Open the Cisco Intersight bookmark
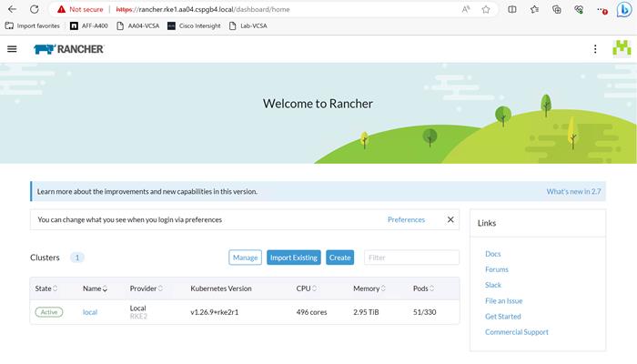 [194, 25]
